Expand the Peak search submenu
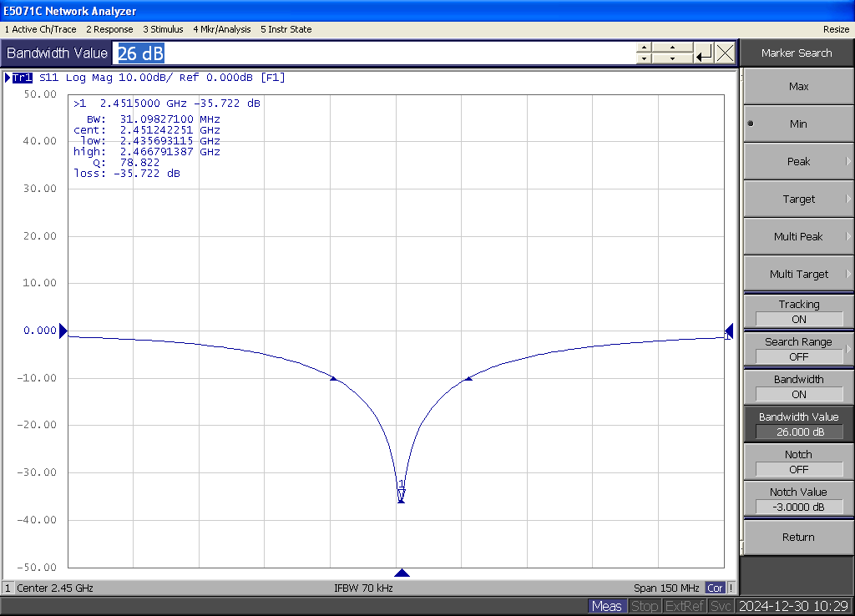Viewport: 855px width, 616px height. pos(798,161)
